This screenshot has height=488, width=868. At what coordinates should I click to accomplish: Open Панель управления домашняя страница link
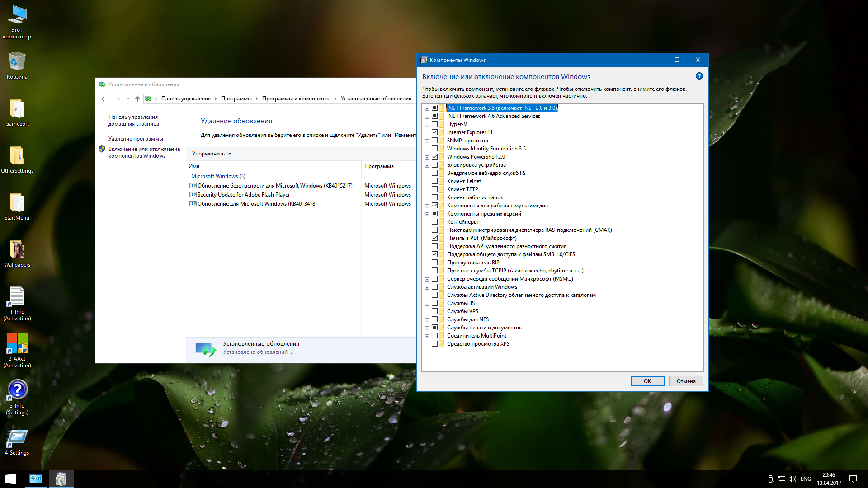click(137, 120)
